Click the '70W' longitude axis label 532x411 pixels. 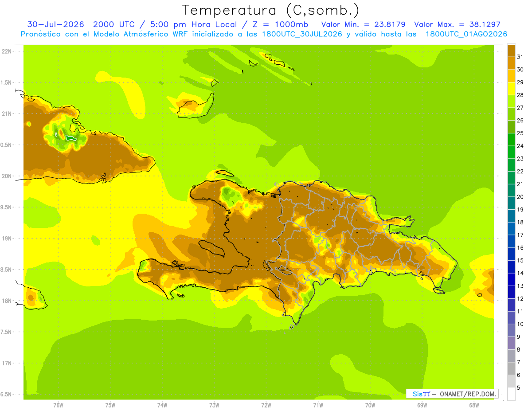[x=370, y=405]
